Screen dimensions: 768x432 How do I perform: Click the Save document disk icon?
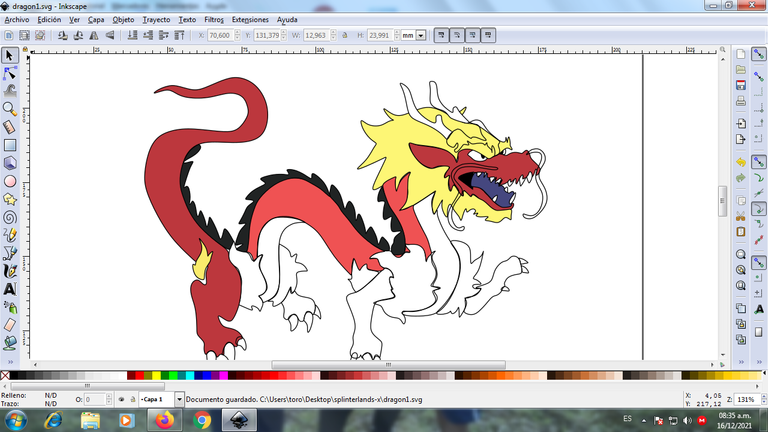tap(741, 85)
